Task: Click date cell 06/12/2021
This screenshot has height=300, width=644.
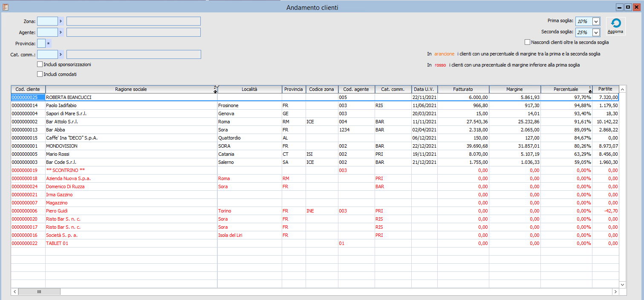Action: pyautogui.click(x=425, y=138)
